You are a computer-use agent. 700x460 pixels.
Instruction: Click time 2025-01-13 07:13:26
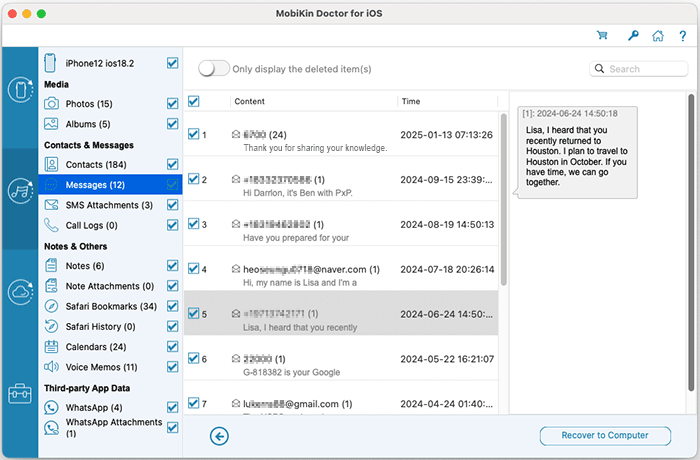tap(446, 134)
